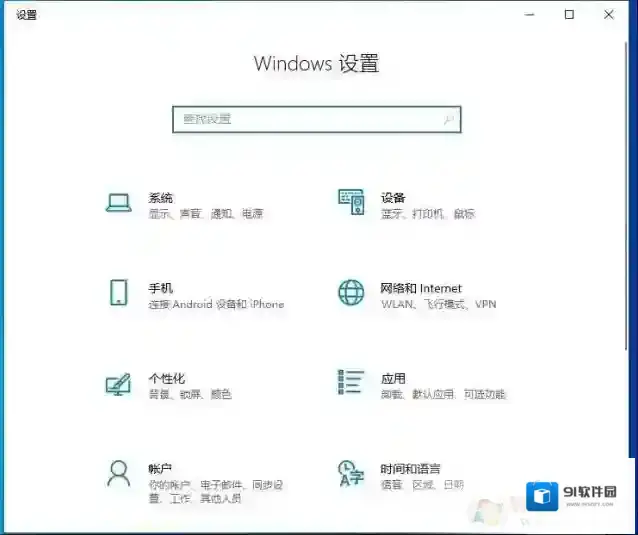Image resolution: width=638 pixels, height=535 pixels.
Task: Choose the 个性化 category title
Action: [x=167, y=378]
